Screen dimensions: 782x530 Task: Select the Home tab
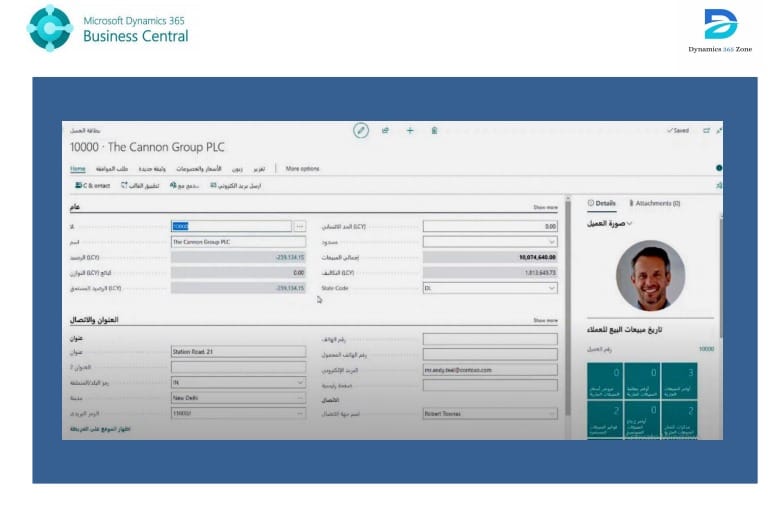77,169
